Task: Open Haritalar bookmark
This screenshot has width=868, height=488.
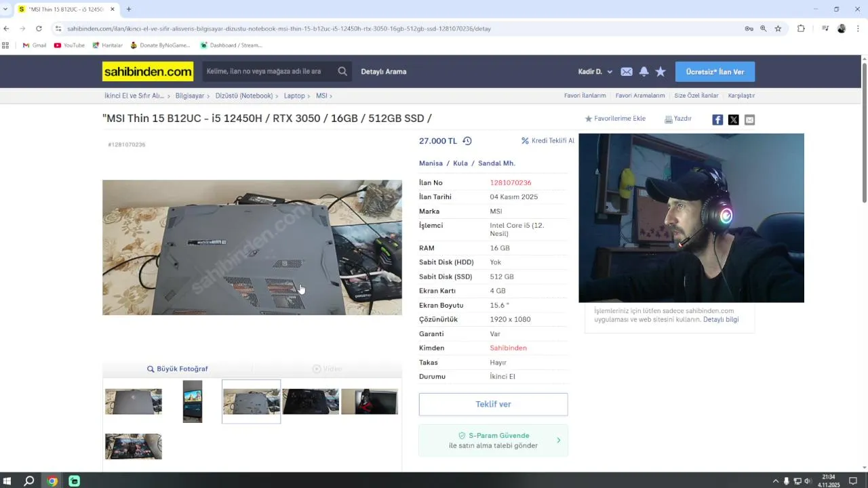Action: click(x=107, y=45)
